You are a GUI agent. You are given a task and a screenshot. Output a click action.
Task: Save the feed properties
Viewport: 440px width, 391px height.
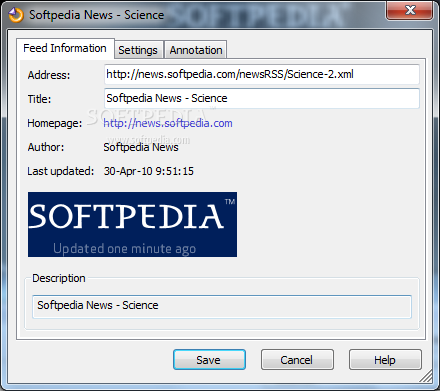pyautogui.click(x=209, y=360)
